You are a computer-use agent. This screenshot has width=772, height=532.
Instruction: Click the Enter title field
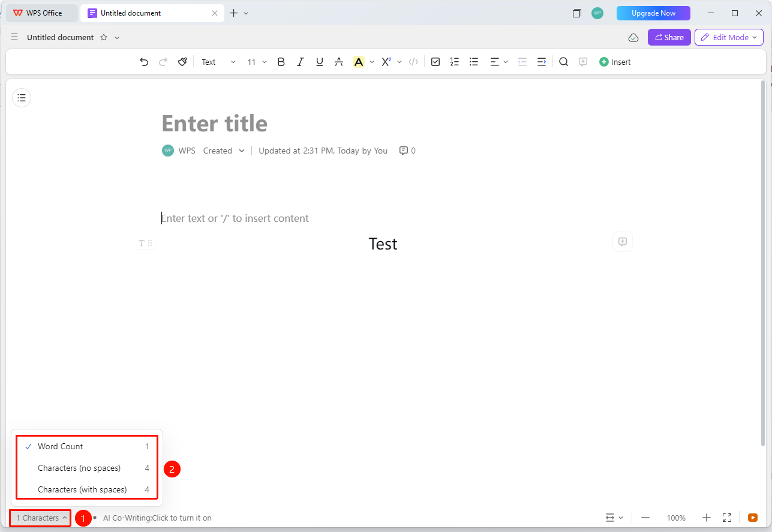coord(215,124)
